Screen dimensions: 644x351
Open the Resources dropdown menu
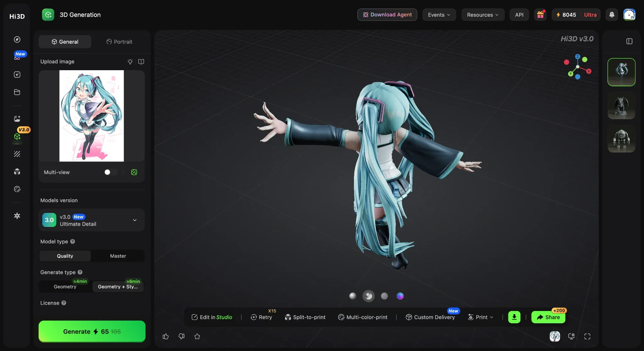pyautogui.click(x=483, y=15)
